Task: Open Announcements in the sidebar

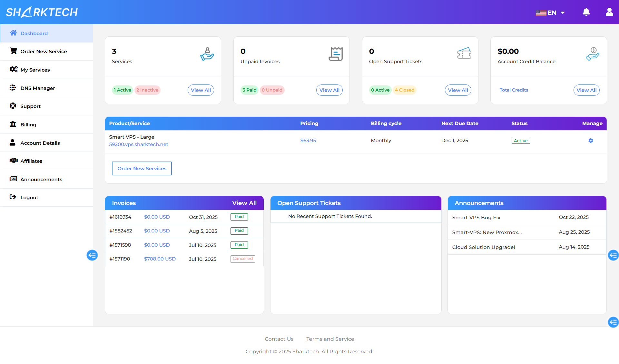Action: click(x=46, y=179)
